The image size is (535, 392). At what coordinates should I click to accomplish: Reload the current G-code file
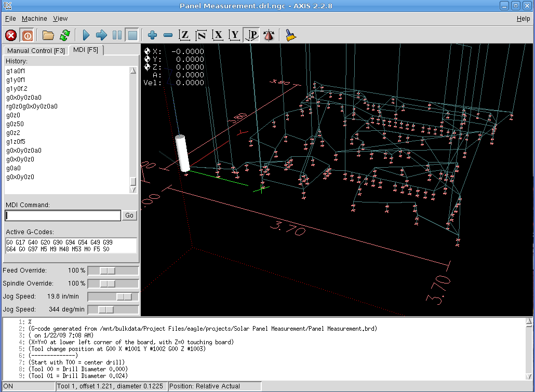click(x=64, y=35)
